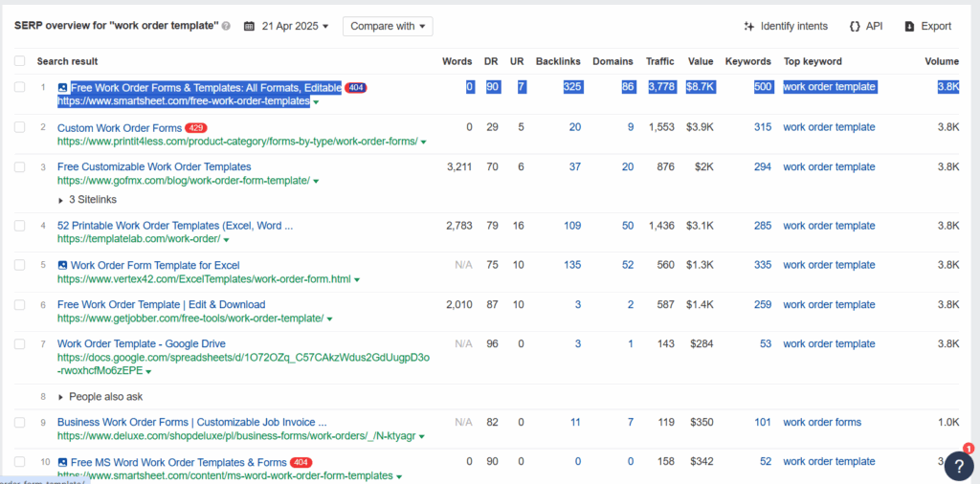The image size is (980, 484).
Task: Sort by the DR column header
Action: point(491,61)
